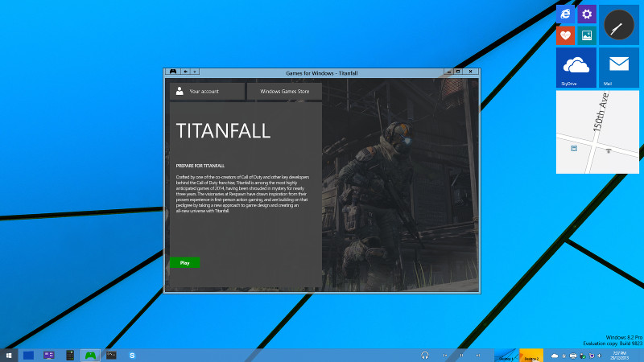Open Skype from the taskbar
Viewport: 644px width, 362px height.
point(132,356)
